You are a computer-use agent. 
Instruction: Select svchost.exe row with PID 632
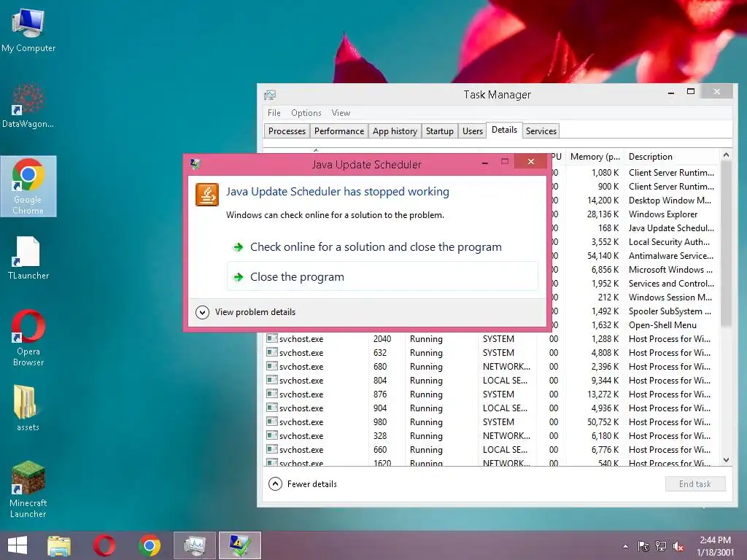point(492,353)
